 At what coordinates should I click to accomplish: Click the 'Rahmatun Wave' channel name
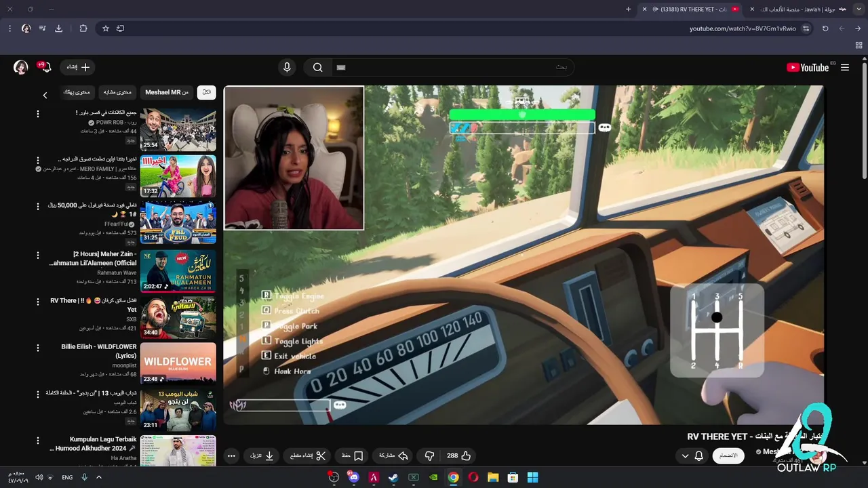[x=117, y=272]
